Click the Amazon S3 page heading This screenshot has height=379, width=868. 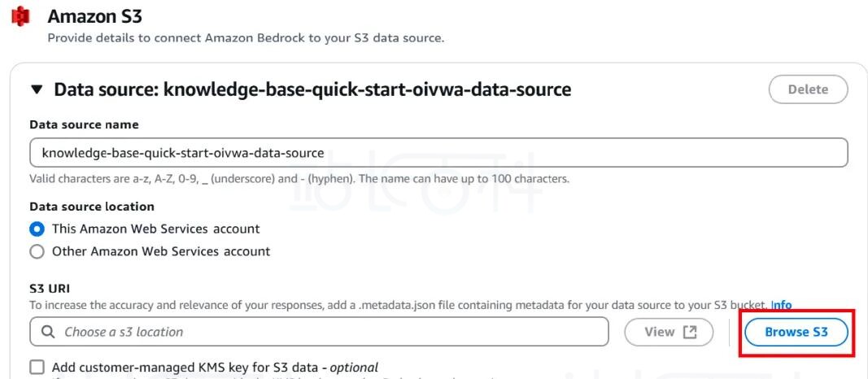point(94,16)
